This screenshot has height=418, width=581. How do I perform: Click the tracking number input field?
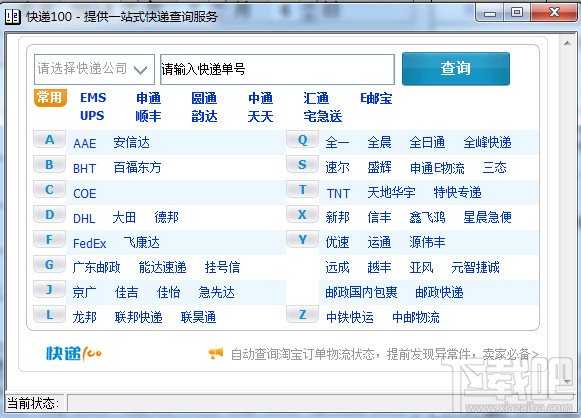(277, 69)
